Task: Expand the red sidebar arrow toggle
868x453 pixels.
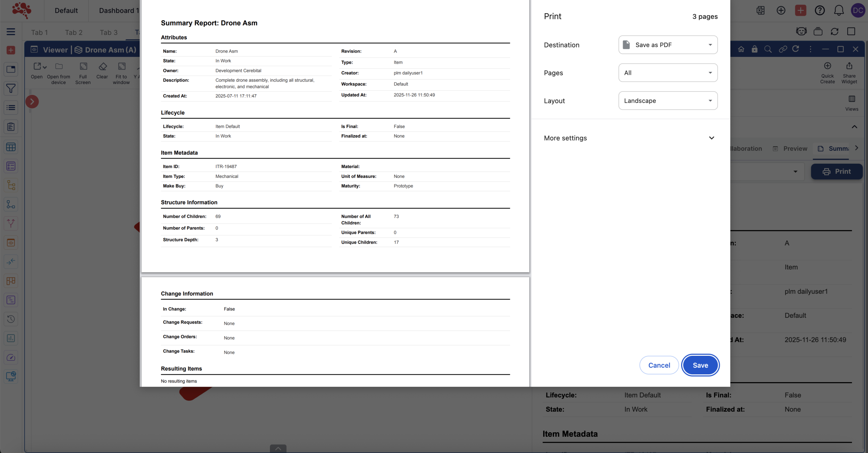Action: point(32,102)
